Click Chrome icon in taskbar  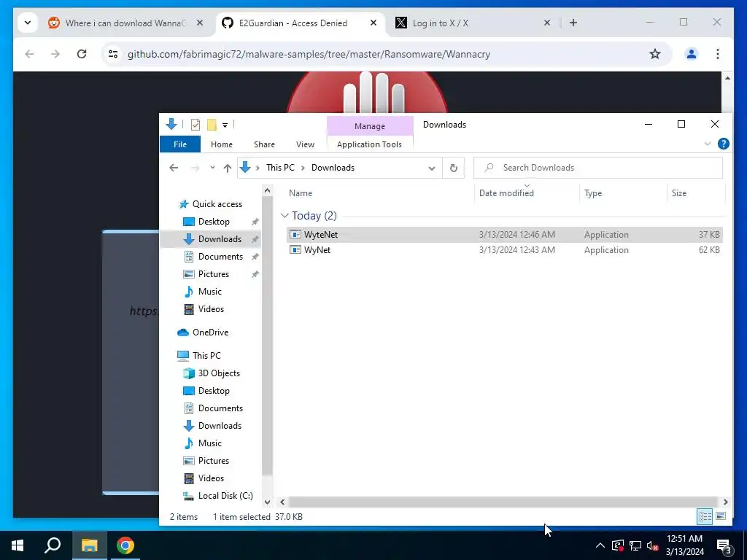tap(125, 545)
